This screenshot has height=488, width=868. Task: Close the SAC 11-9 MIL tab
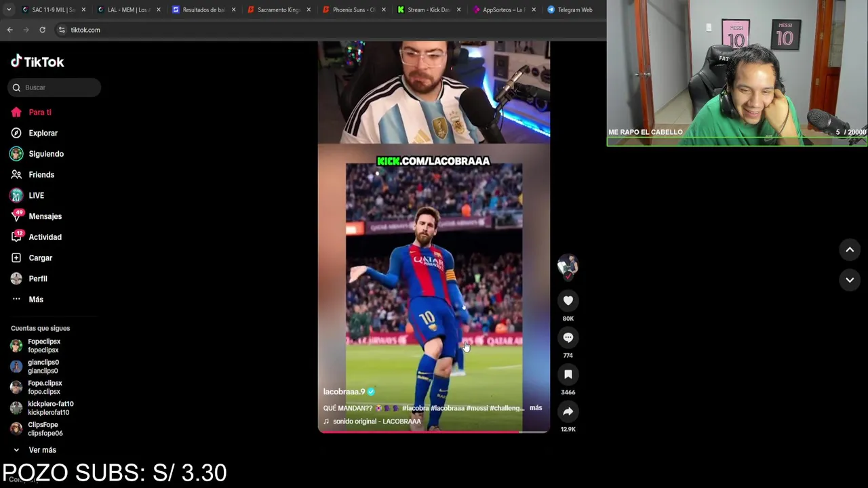(83, 10)
